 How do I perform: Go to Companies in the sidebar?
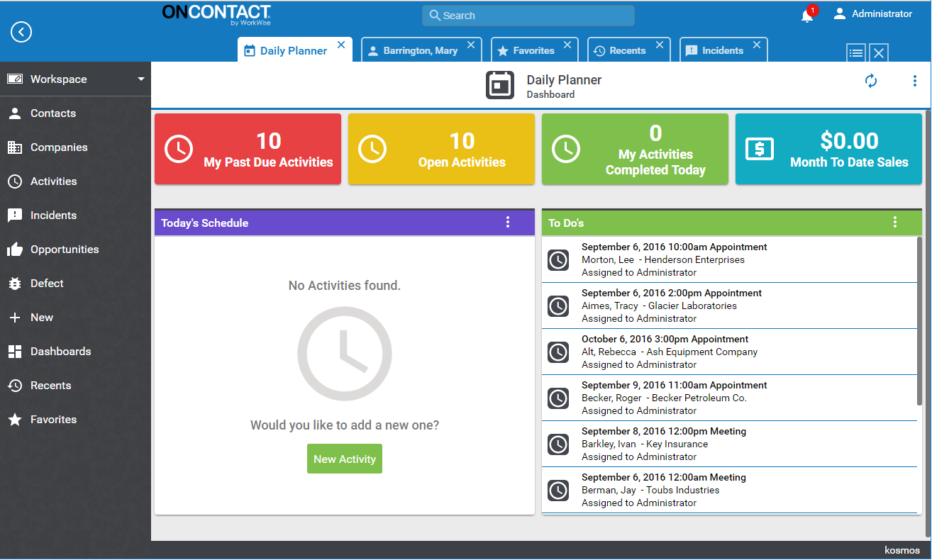58,147
